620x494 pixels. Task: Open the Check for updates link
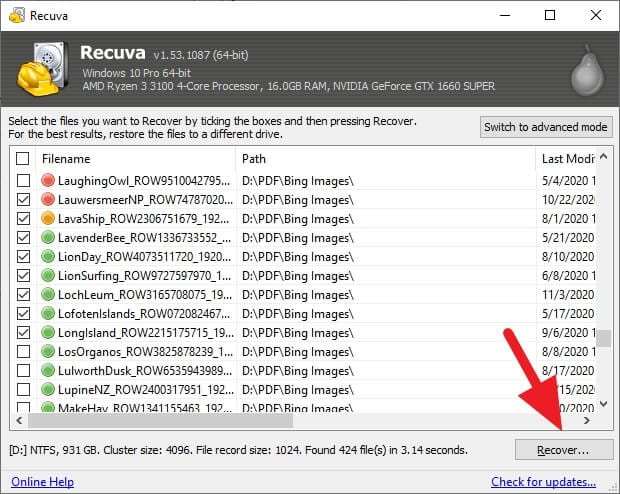click(543, 482)
